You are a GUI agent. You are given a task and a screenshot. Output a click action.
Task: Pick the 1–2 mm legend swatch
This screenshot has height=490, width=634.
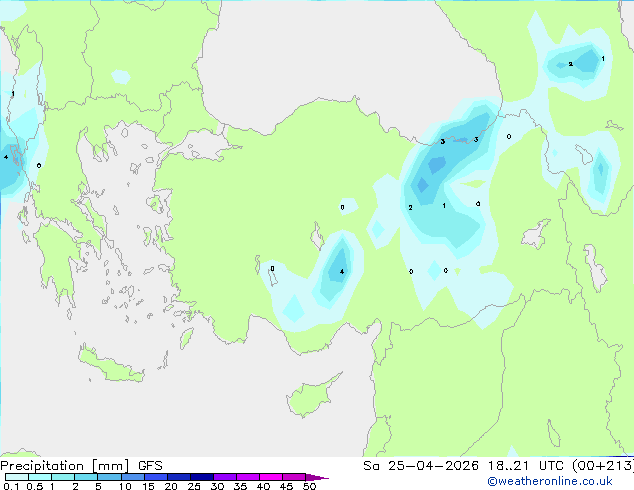point(63,477)
